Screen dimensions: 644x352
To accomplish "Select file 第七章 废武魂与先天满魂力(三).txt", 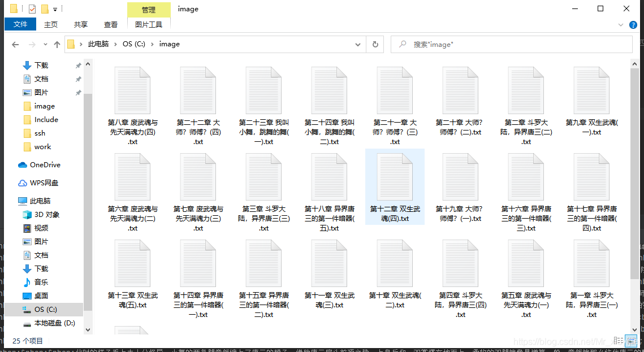I will (x=198, y=192).
